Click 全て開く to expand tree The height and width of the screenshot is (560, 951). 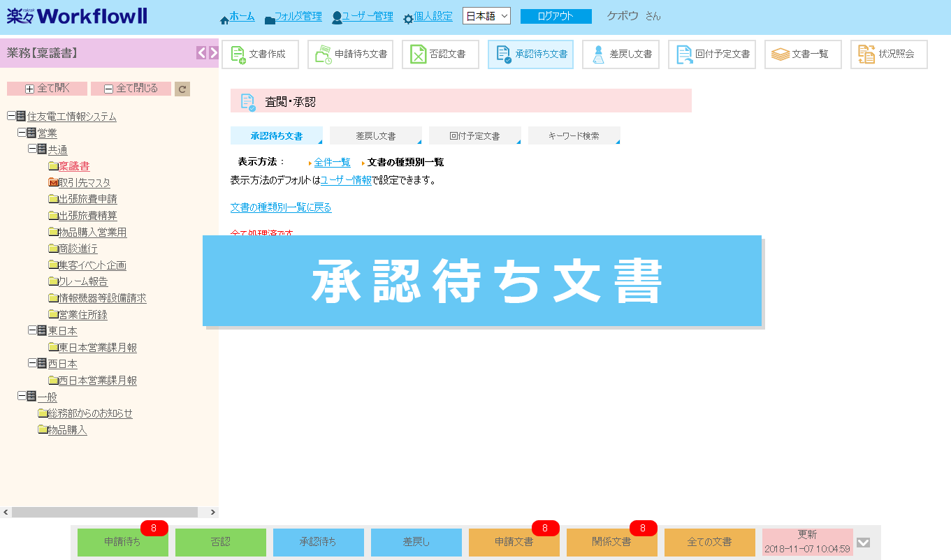click(x=47, y=89)
